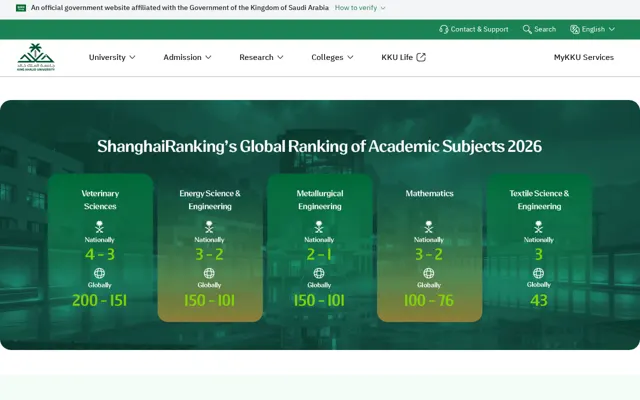Click the global rank value 43
Screen dimensions: 640x400
tap(539, 300)
